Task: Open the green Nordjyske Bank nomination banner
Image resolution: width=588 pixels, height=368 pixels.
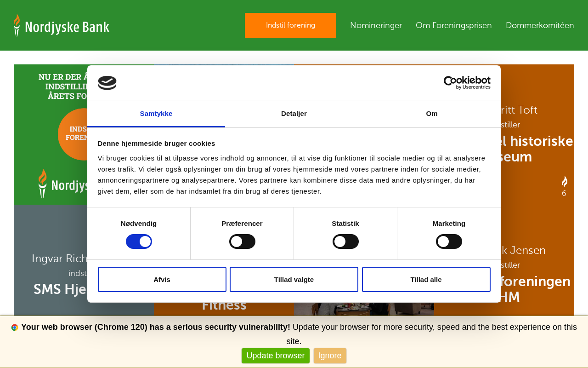Action: coord(51,134)
